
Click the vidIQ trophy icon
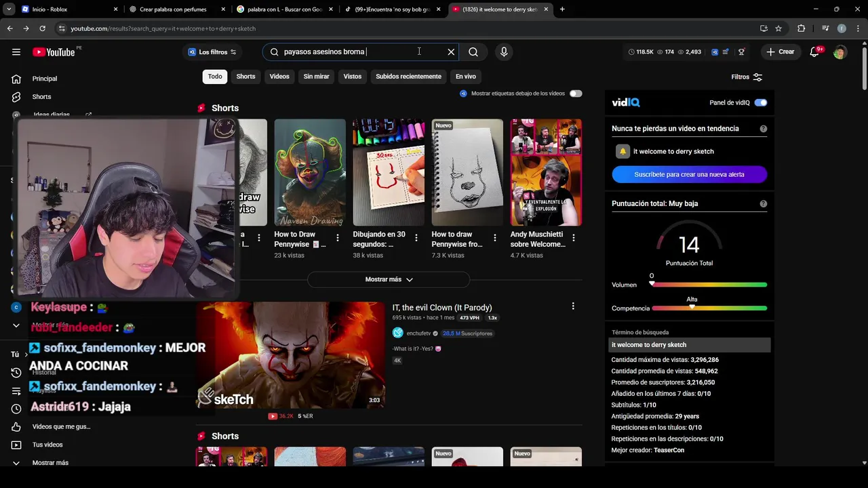(741, 52)
